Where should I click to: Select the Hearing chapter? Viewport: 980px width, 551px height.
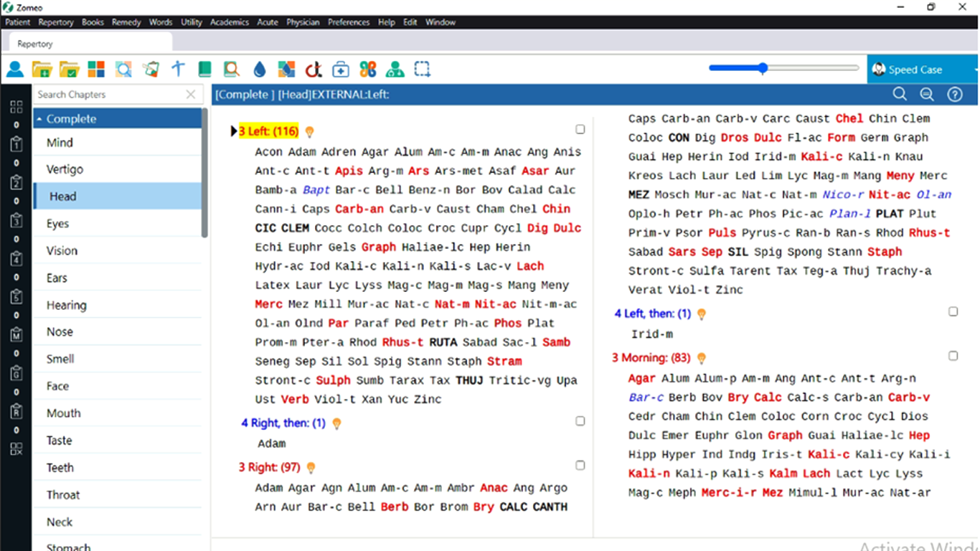117,305
